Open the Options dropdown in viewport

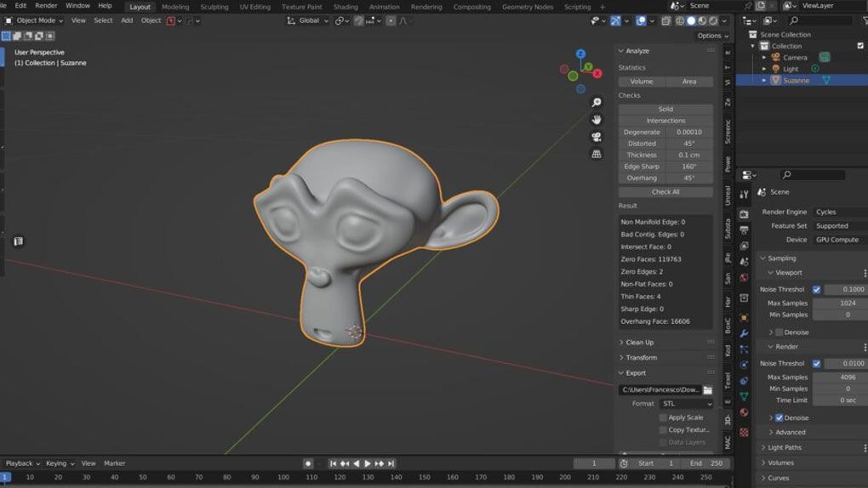(713, 36)
